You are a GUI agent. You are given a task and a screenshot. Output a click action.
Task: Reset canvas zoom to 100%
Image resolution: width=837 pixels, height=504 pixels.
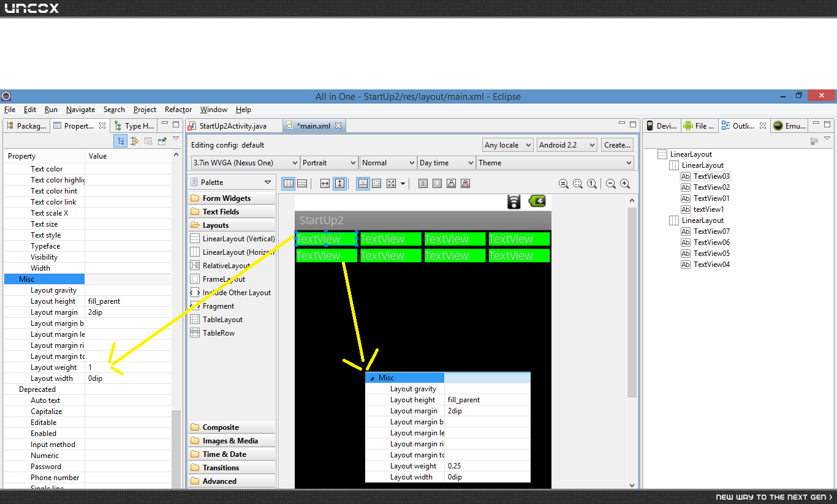pos(592,183)
